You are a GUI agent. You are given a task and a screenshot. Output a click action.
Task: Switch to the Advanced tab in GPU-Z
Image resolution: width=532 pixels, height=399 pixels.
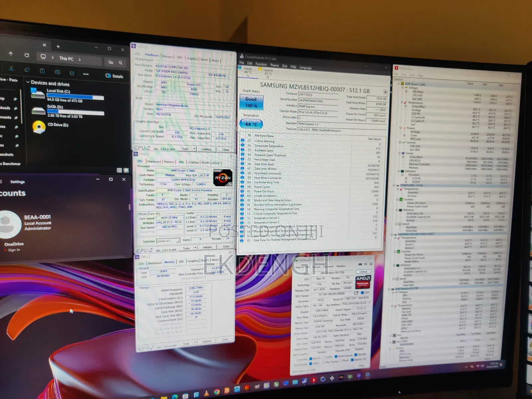tap(328, 266)
